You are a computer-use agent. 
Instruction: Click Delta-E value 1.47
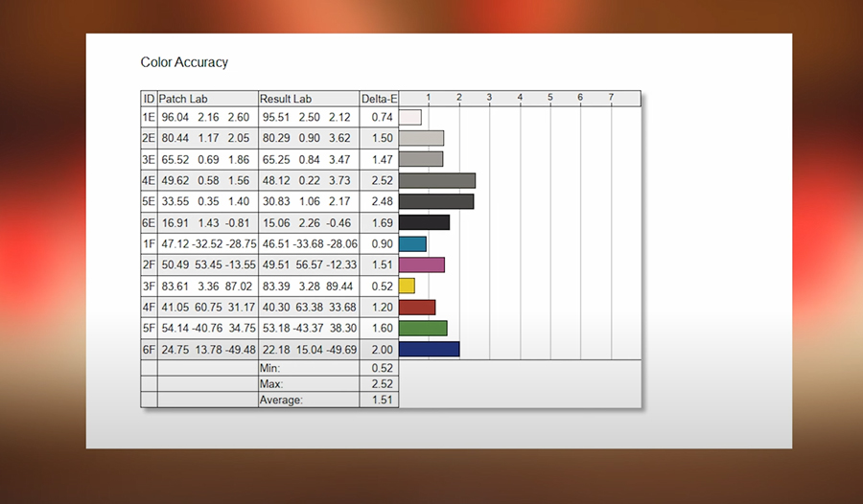(382, 160)
